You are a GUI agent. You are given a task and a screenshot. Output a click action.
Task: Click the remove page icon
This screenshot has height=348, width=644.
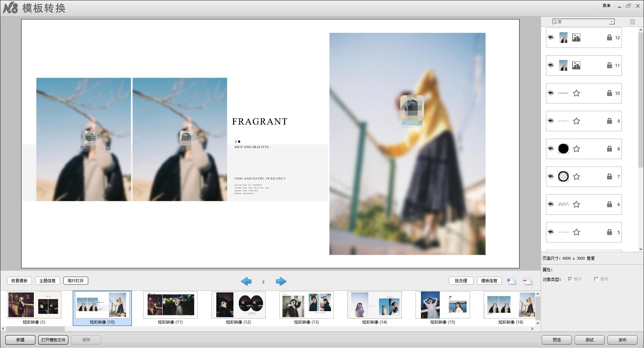point(527,281)
